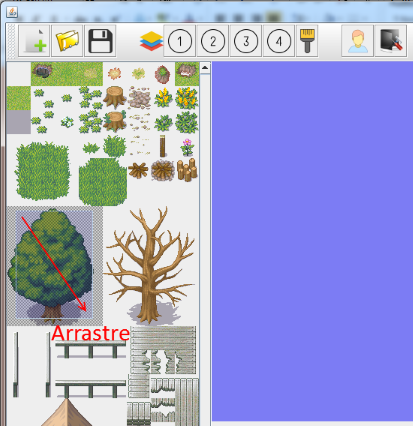Save using the floppy disk icon

pos(100,41)
